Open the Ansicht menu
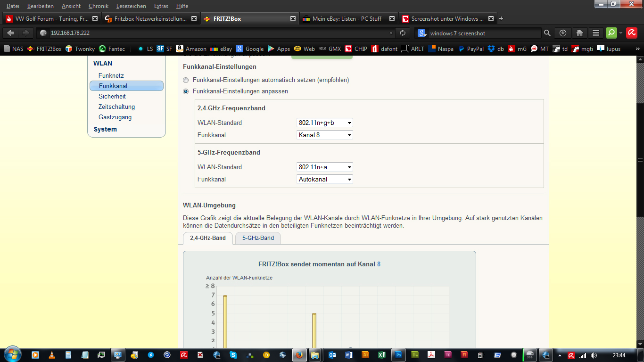Viewport: 644px width, 362px height. (71, 6)
